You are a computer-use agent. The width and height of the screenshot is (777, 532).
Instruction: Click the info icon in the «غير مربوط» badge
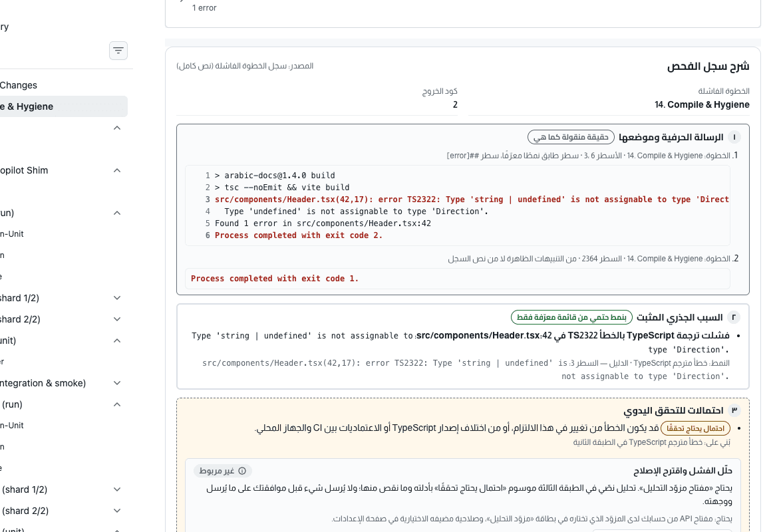242,471
